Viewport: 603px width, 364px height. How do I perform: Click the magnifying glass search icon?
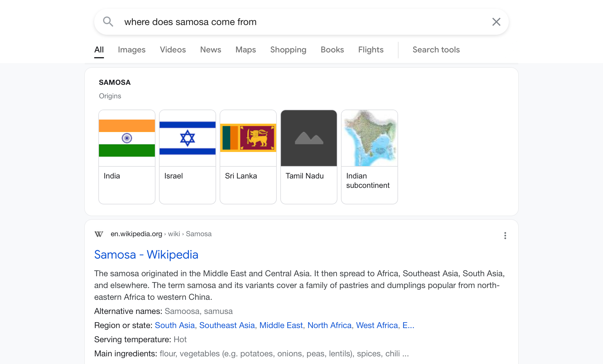(108, 22)
